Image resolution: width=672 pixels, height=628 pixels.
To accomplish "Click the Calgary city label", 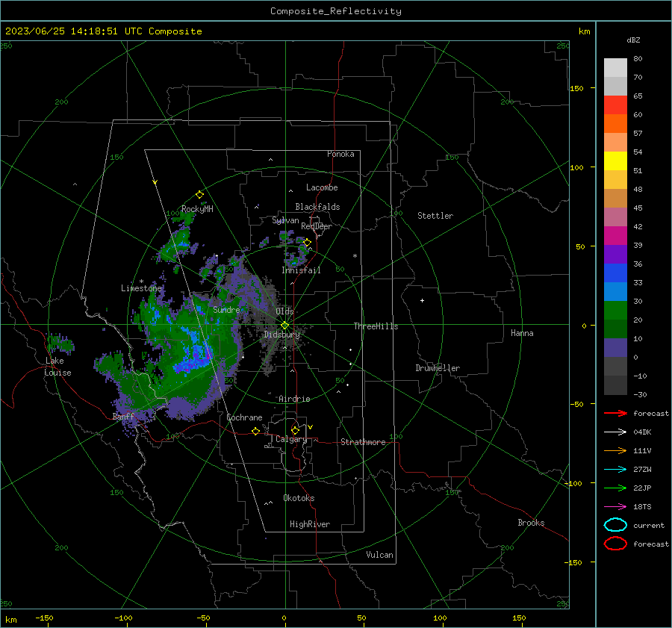I will [291, 439].
